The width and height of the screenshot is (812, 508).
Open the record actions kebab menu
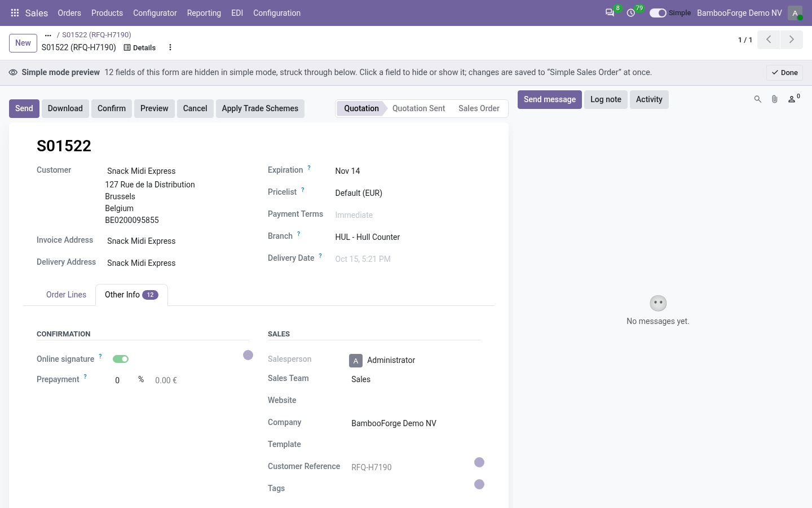[x=170, y=47]
